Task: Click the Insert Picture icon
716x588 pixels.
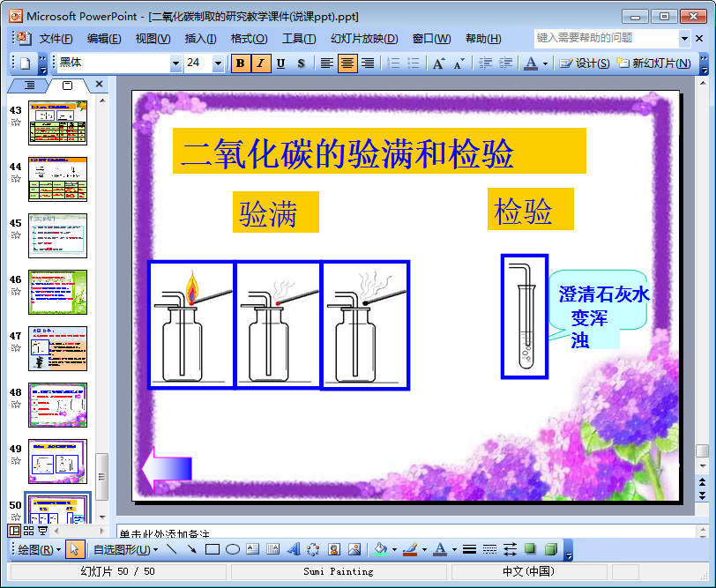Action: pos(354,549)
